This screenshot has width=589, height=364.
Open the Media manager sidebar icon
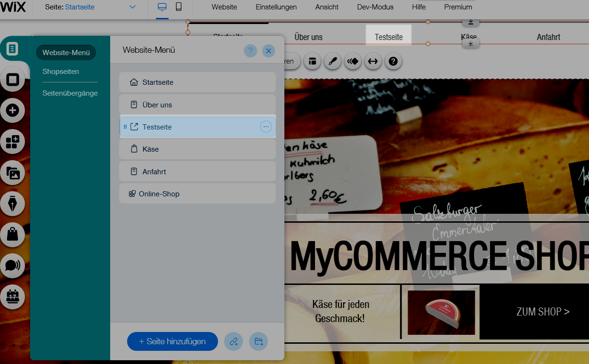click(x=13, y=173)
